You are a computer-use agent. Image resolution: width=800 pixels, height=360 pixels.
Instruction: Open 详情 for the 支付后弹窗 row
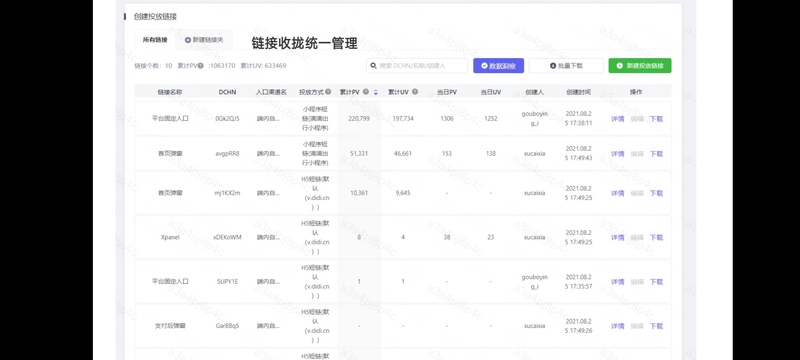click(617, 326)
